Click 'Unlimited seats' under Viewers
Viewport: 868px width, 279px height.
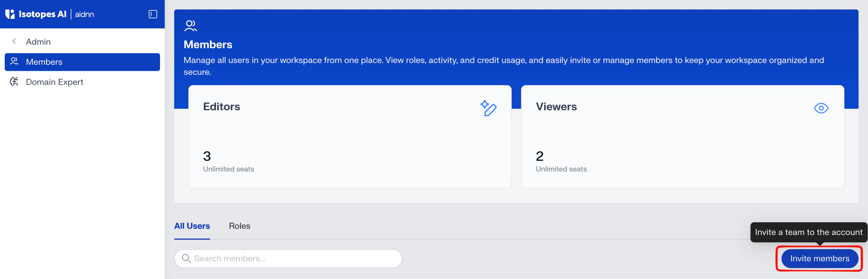[561, 169]
